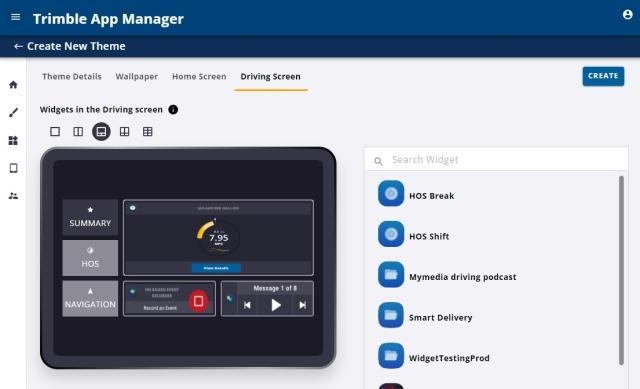
Task: Open the brush themes icon in the sidebar
Action: (x=13, y=113)
